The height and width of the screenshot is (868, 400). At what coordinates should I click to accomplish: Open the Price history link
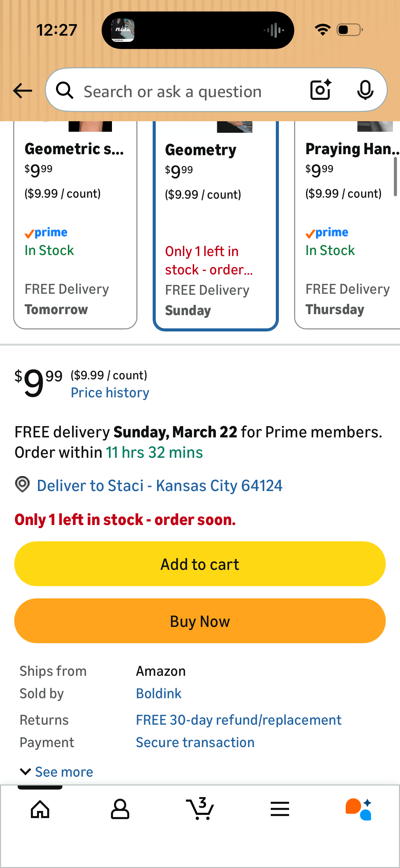[x=110, y=393]
